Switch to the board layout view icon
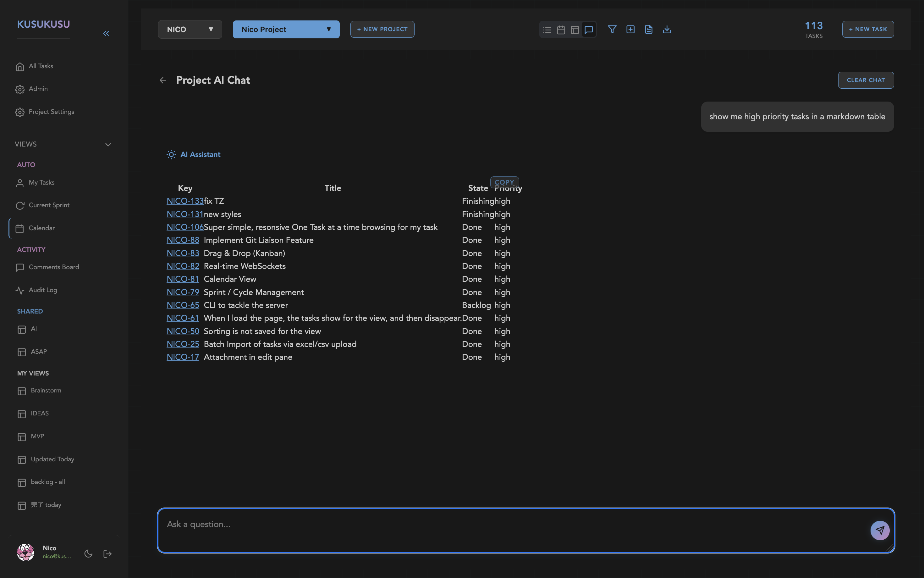Screen dimensions: 924x578 [575, 30]
